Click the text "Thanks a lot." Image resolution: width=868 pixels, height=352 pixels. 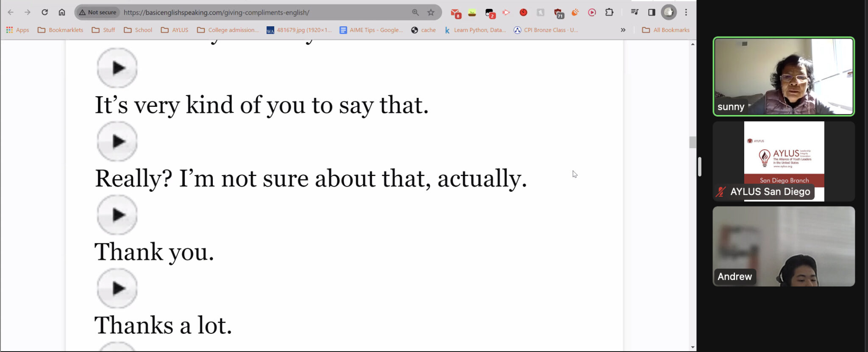click(163, 325)
